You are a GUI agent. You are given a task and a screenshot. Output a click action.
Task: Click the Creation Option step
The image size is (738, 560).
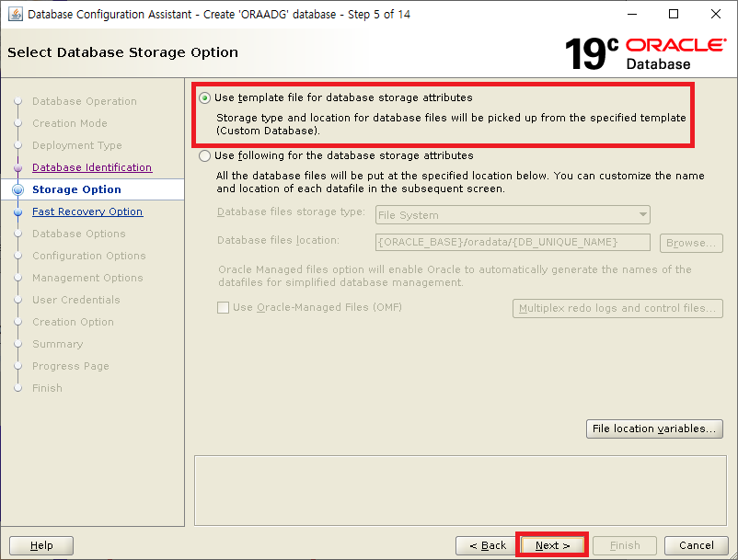(73, 322)
